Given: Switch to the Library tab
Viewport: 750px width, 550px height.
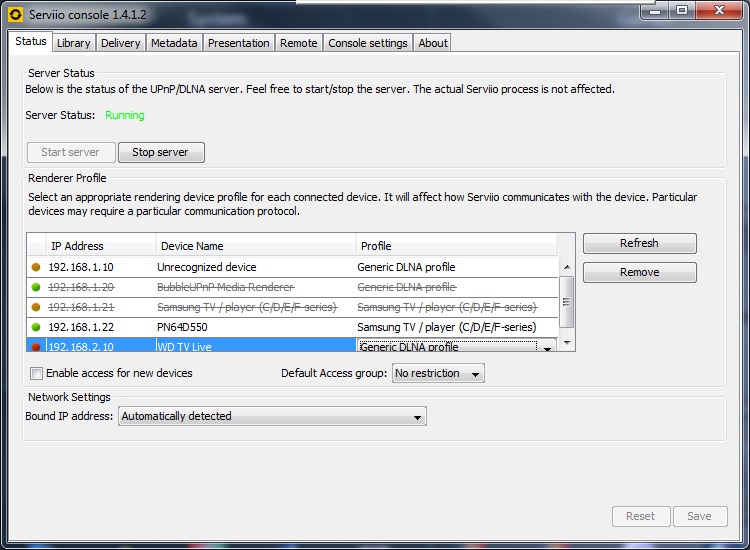Looking at the screenshot, I should 73,43.
